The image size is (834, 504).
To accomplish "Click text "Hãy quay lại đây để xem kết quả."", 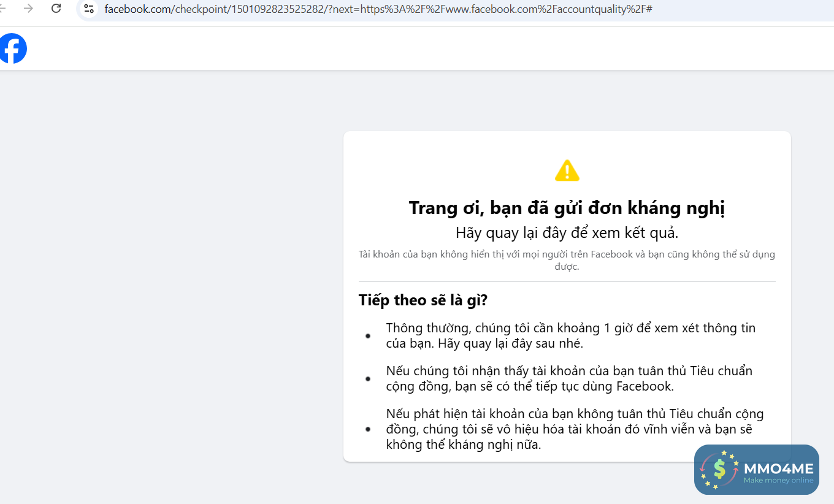I will click(567, 233).
